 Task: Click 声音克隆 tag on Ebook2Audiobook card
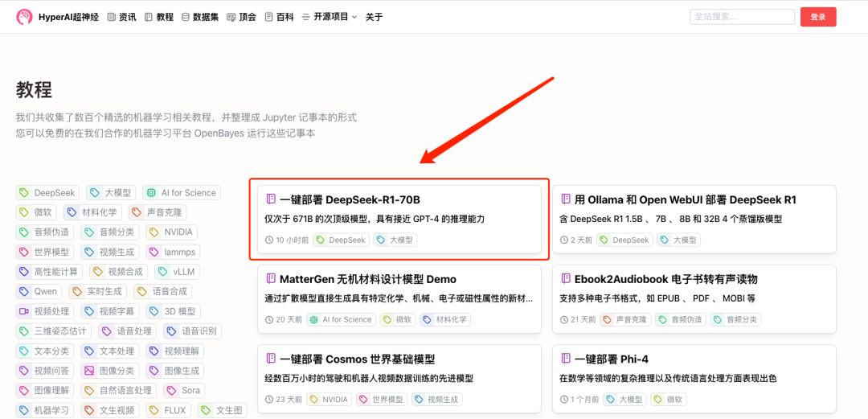pyautogui.click(x=625, y=319)
